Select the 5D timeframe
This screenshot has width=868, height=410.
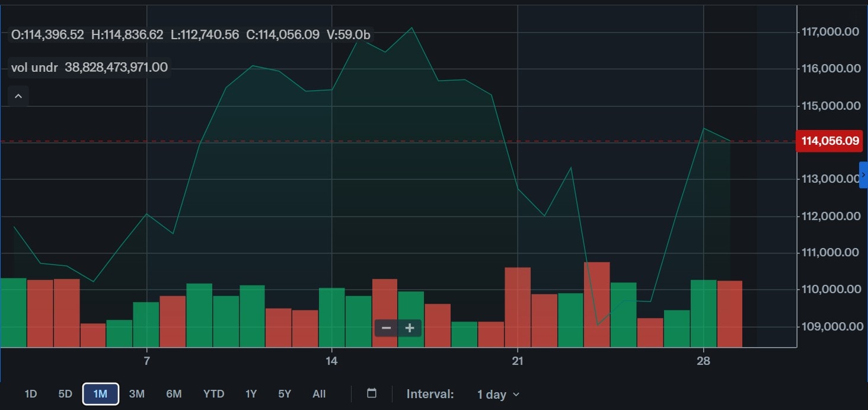(65, 393)
